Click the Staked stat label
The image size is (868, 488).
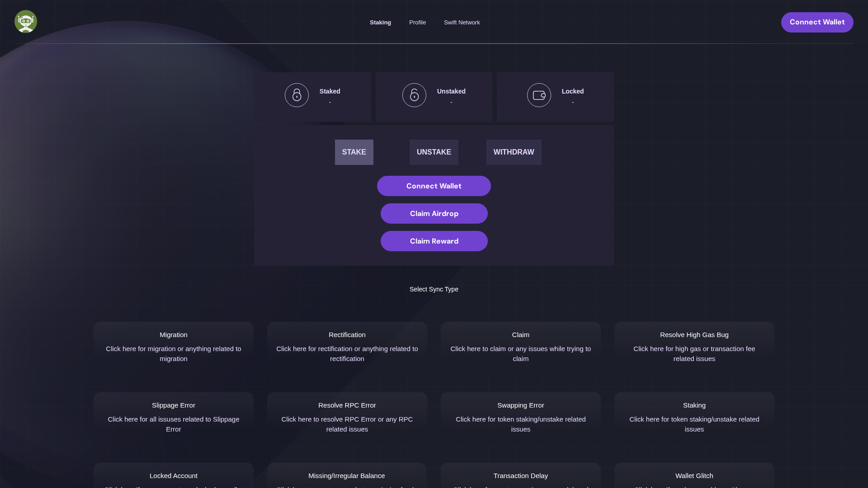click(330, 91)
